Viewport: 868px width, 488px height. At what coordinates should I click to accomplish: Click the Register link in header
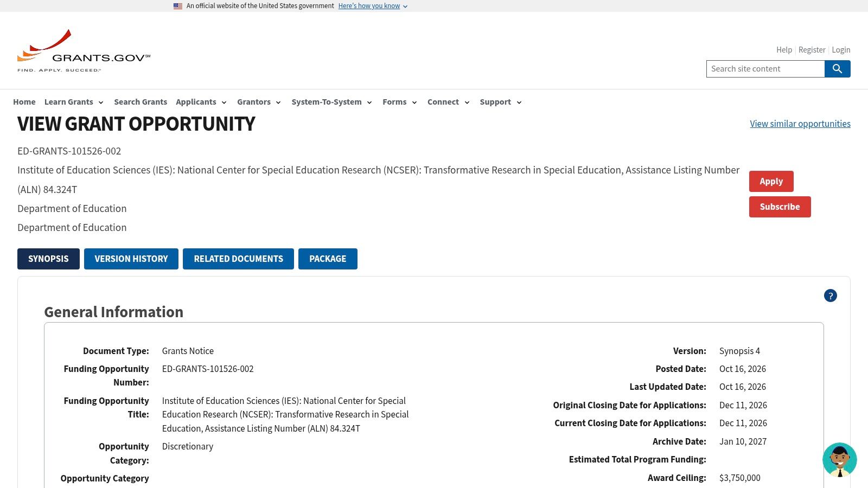(x=812, y=50)
